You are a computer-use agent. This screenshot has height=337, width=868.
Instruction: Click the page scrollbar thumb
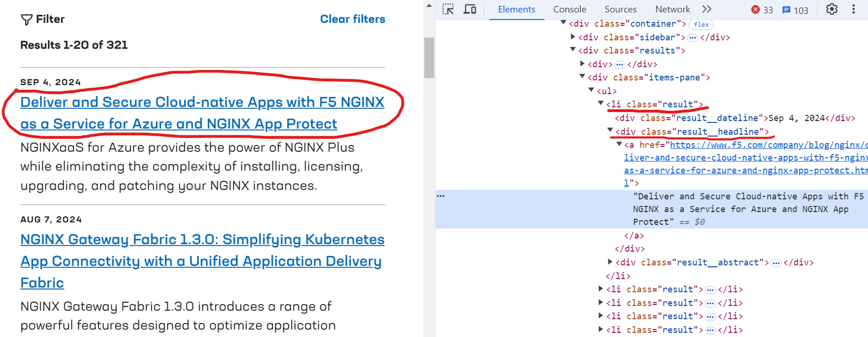[429, 58]
